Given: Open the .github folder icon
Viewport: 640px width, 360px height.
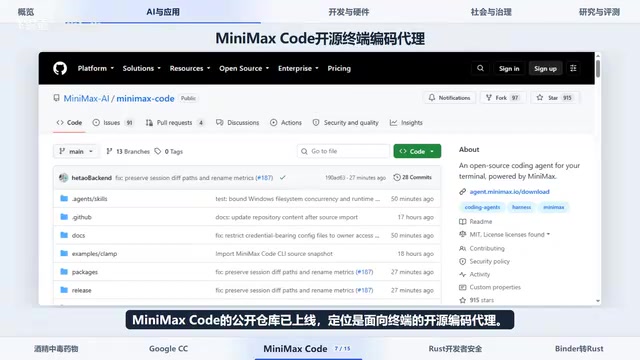Looking at the screenshot, I should tap(64, 217).
